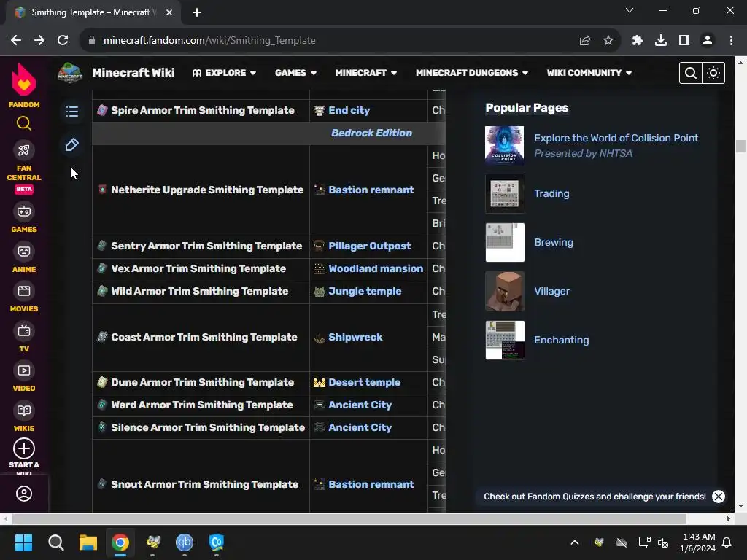The height and width of the screenshot is (560, 747).
Task: Open the Fandom sidebar search icon
Action: tap(24, 124)
